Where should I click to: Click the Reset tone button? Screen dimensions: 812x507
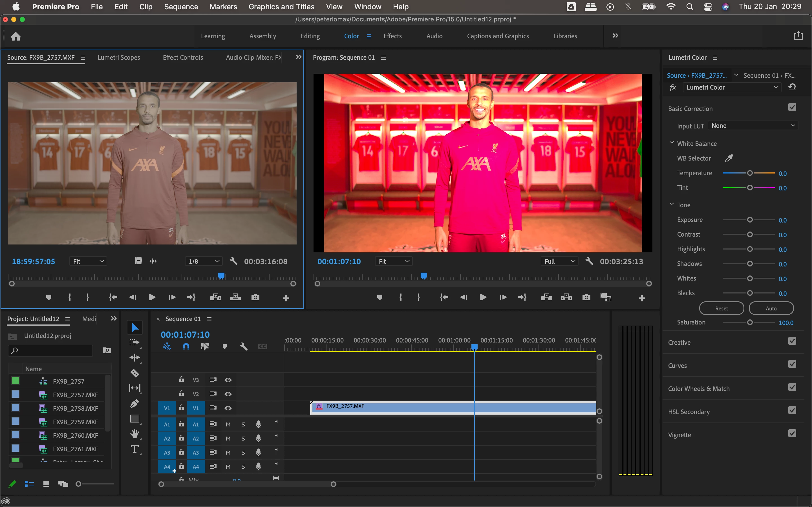coord(721,308)
